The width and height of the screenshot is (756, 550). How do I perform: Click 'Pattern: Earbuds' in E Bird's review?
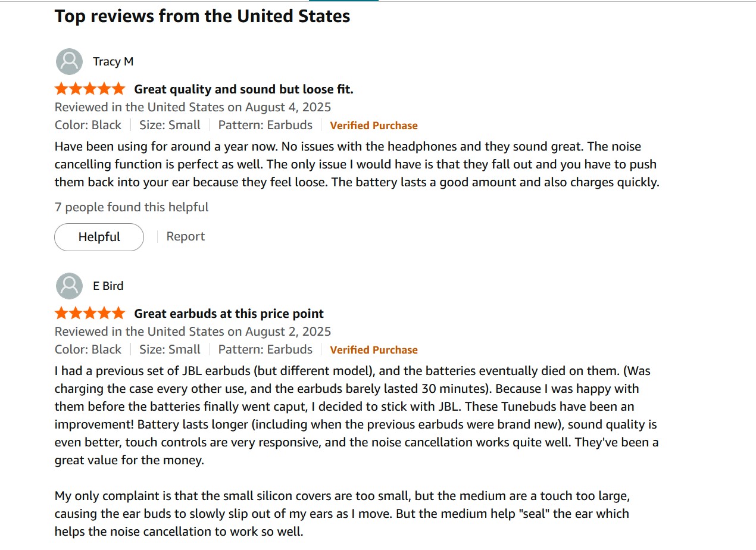(265, 349)
